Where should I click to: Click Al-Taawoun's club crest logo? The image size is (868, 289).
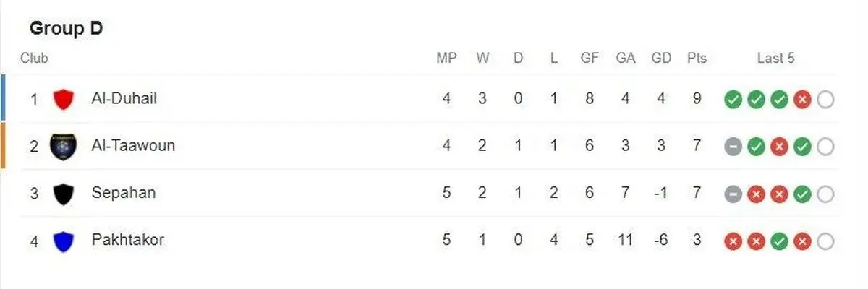[x=64, y=146]
